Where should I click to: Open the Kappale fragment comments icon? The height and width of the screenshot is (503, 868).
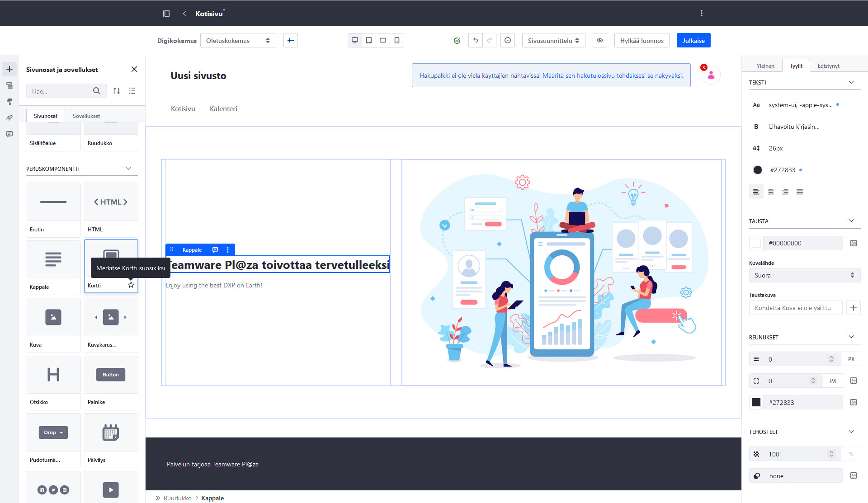pos(215,250)
